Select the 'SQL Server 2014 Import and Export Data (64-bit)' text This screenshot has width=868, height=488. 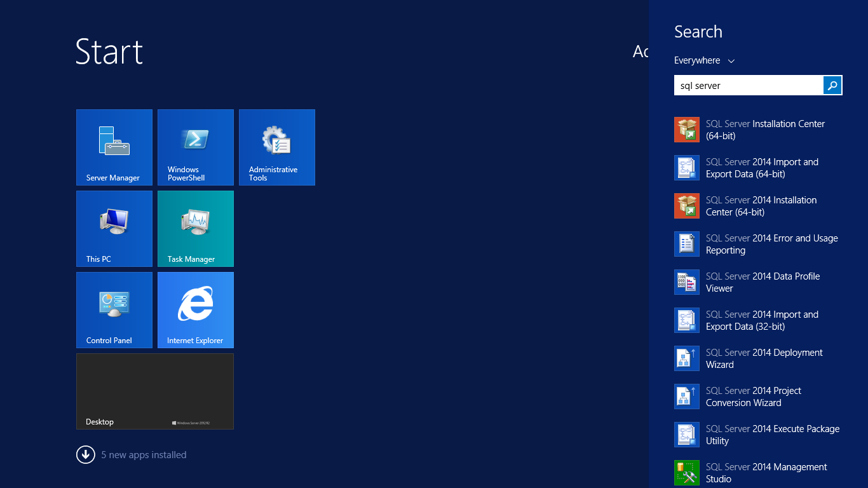763,168
